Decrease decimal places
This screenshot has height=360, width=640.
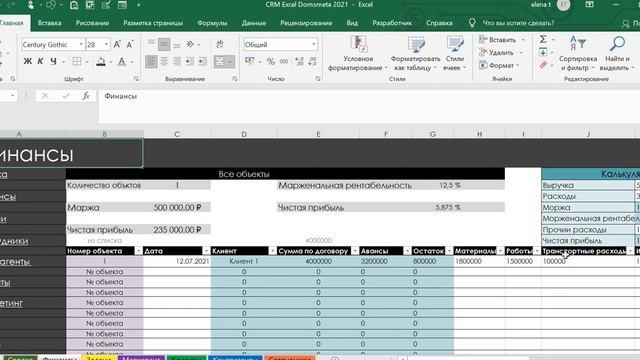312,62
